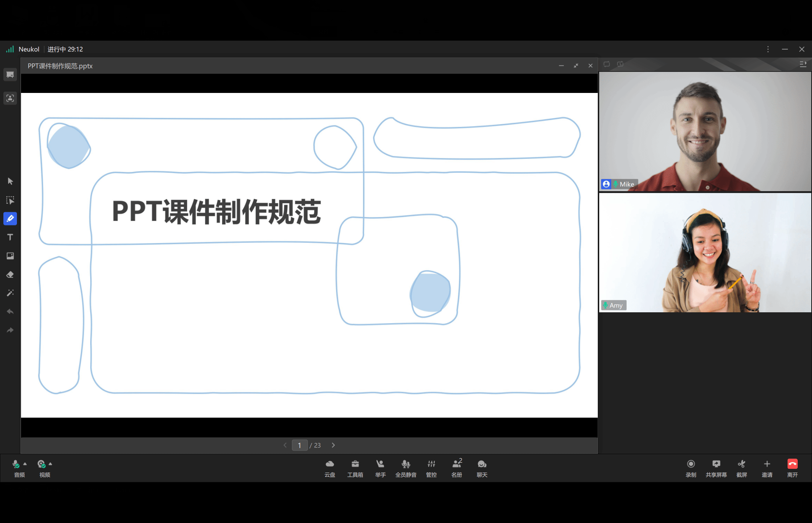Click Amy's microphone status icon
Image resolution: width=812 pixels, height=523 pixels.
[x=605, y=305]
